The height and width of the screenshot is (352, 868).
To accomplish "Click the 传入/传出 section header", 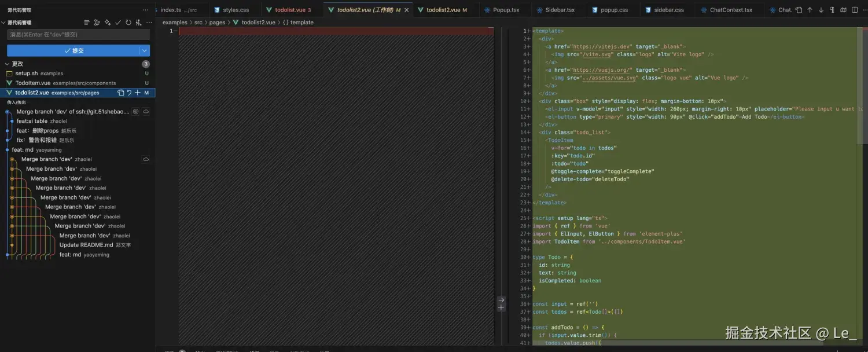I will point(16,102).
